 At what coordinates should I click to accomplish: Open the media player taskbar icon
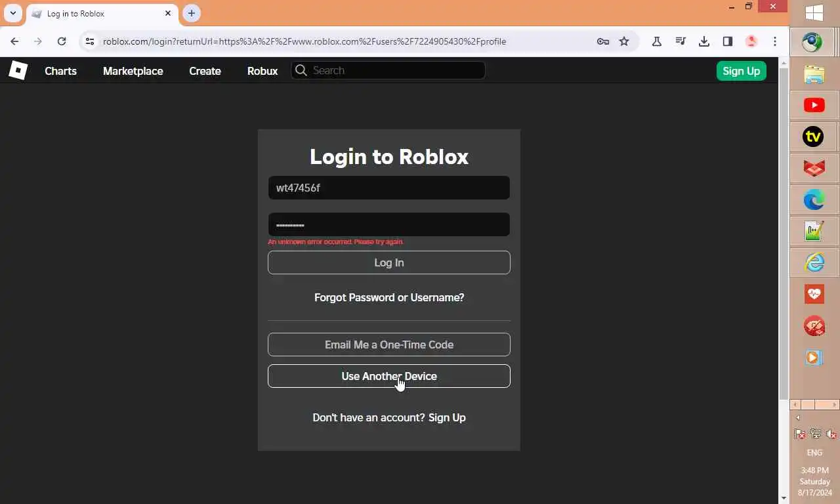[x=814, y=358]
